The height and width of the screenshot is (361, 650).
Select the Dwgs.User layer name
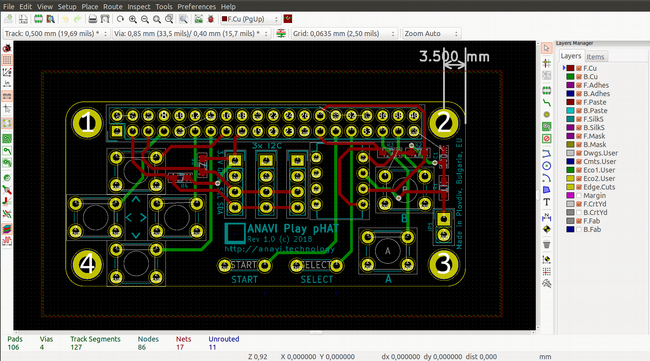point(600,153)
